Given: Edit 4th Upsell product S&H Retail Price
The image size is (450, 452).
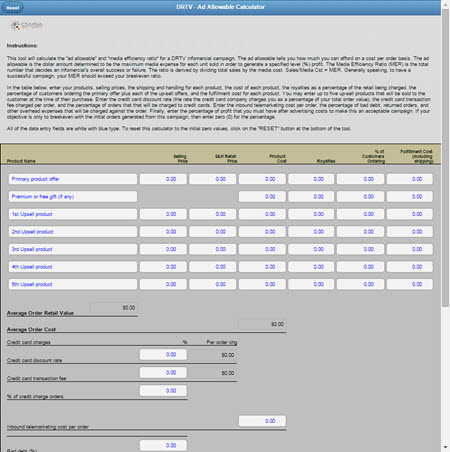Looking at the screenshot, I should pyautogui.click(x=213, y=267).
